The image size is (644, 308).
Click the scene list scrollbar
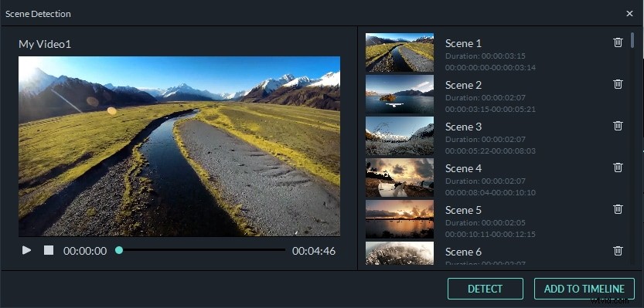632,40
